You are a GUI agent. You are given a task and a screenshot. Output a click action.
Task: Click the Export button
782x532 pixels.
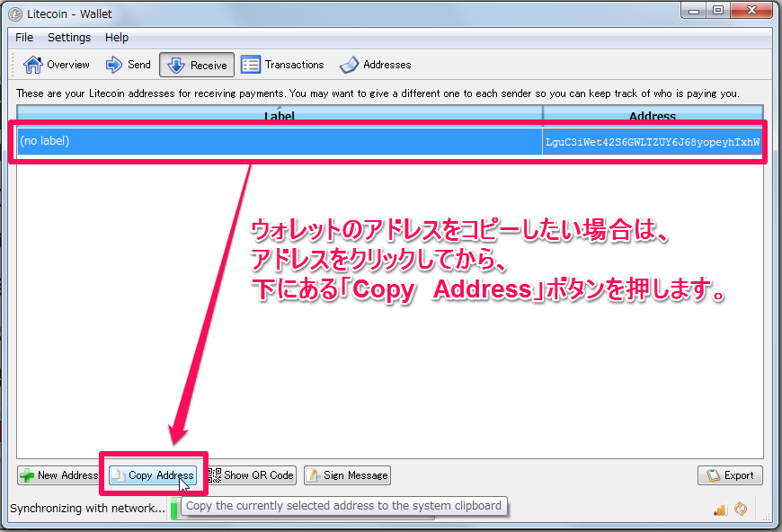(730, 475)
